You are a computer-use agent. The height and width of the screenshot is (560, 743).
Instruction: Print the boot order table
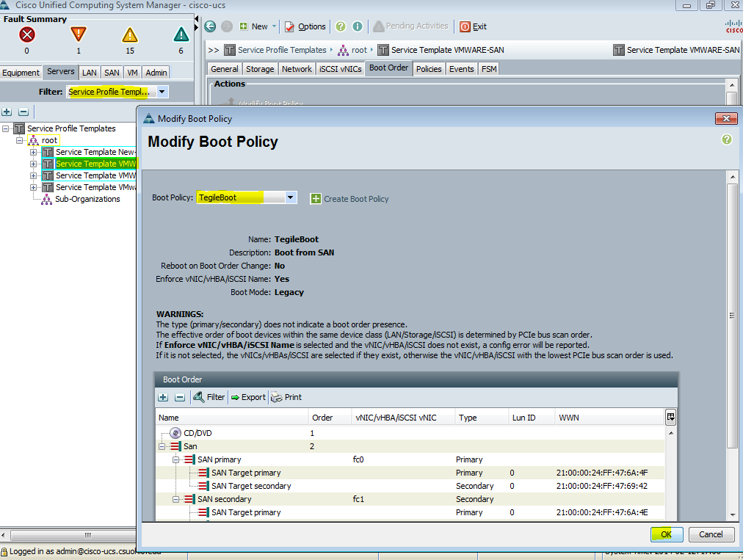286,397
